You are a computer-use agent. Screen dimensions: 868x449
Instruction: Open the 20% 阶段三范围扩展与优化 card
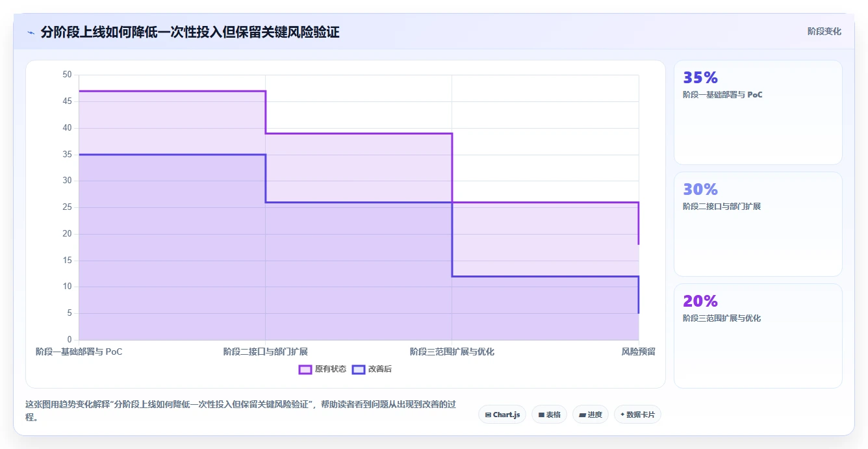pyautogui.click(x=758, y=336)
